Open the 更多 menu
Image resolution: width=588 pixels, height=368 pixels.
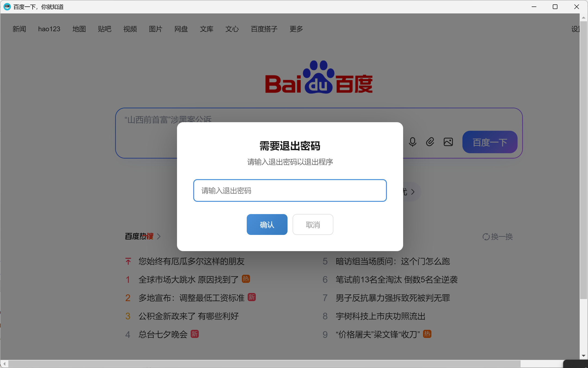[x=296, y=29]
